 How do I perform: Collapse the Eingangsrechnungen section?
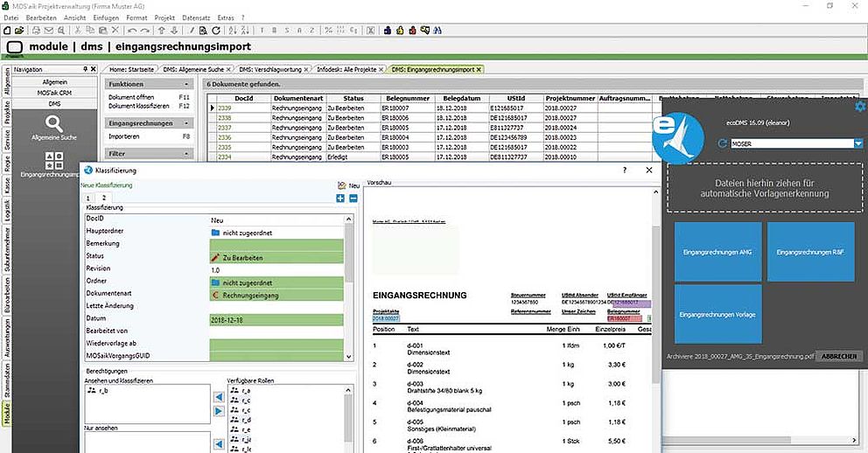pyautogui.click(x=187, y=124)
